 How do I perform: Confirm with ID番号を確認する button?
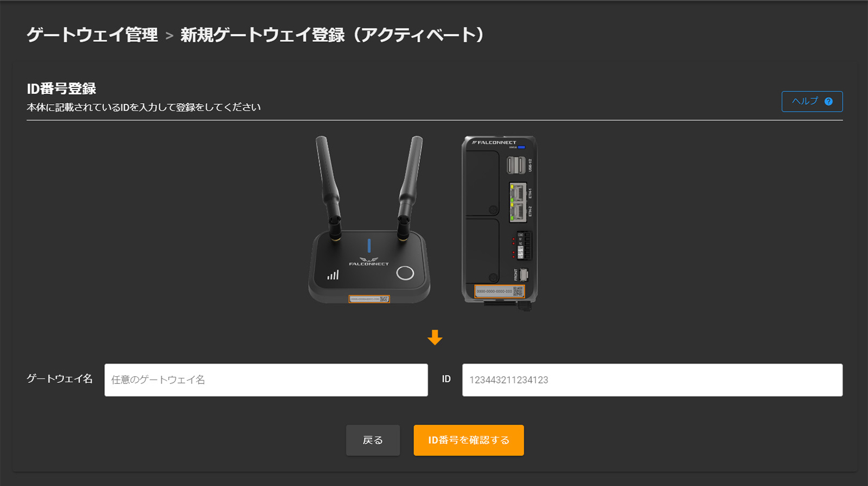469,440
